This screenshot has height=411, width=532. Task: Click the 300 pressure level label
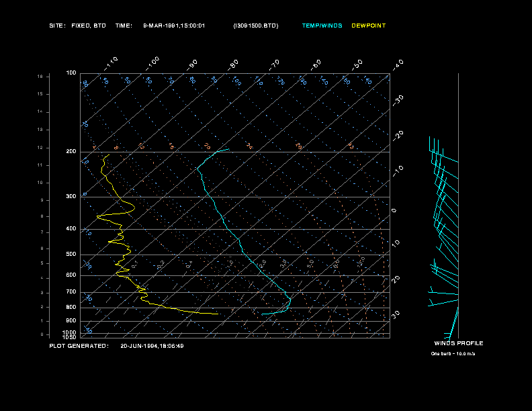pyautogui.click(x=71, y=196)
